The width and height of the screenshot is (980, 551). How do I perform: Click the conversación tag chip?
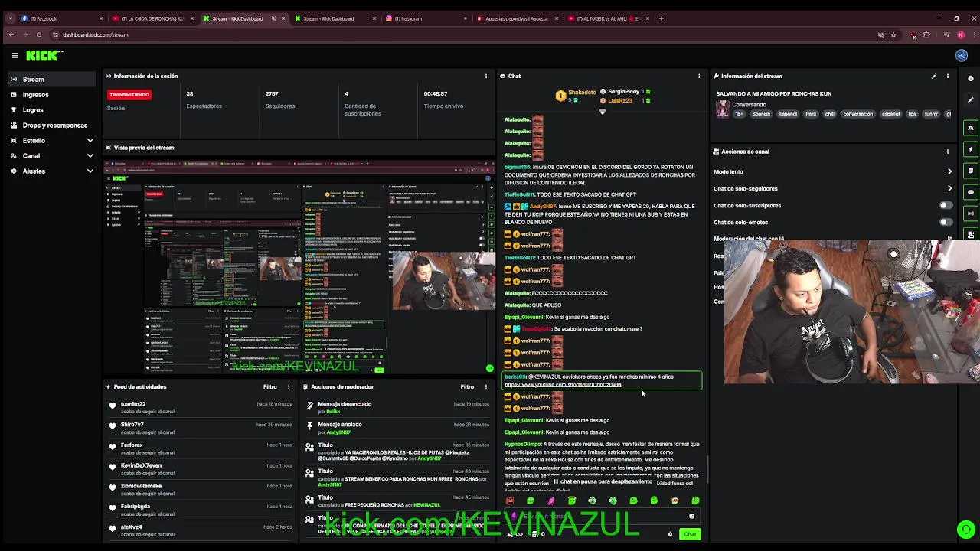point(857,114)
